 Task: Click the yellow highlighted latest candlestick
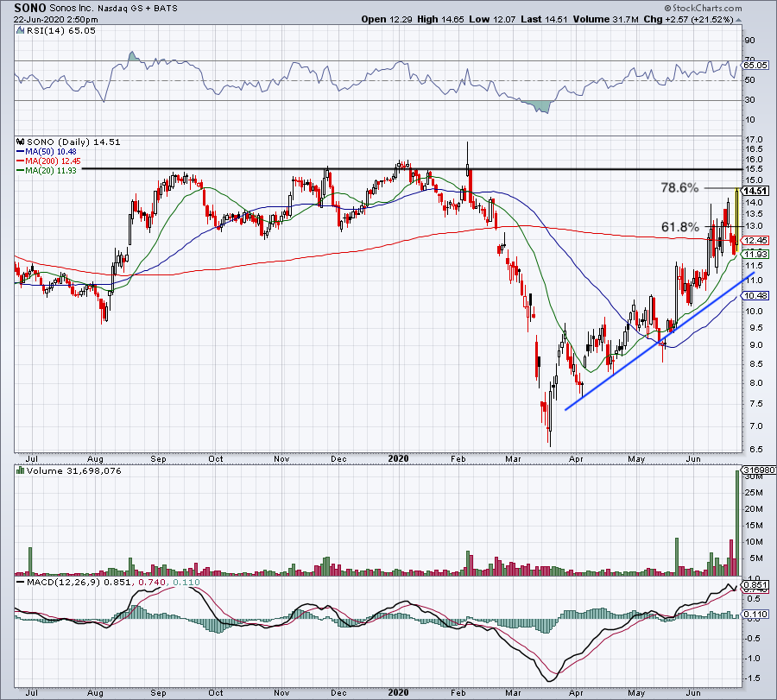(737, 221)
